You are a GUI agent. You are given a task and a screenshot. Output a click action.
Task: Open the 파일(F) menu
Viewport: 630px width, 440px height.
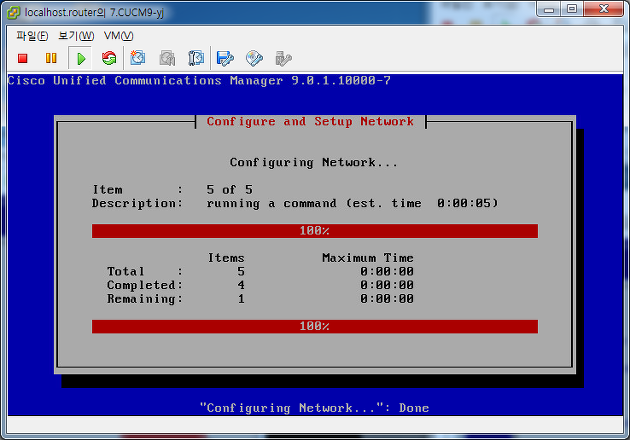click(x=32, y=36)
